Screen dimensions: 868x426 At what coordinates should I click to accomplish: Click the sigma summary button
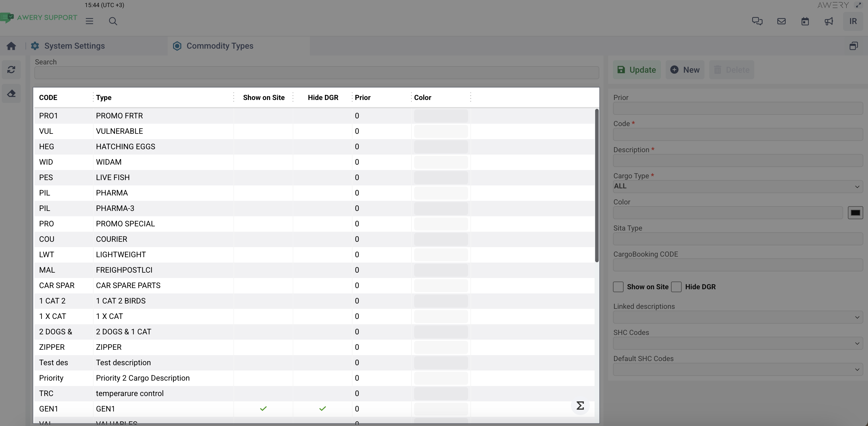[580, 406]
